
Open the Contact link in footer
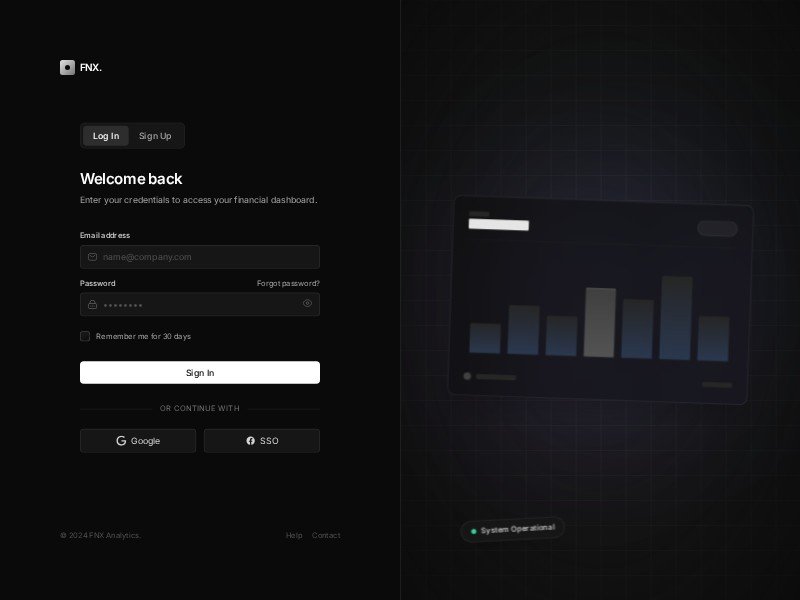326,535
